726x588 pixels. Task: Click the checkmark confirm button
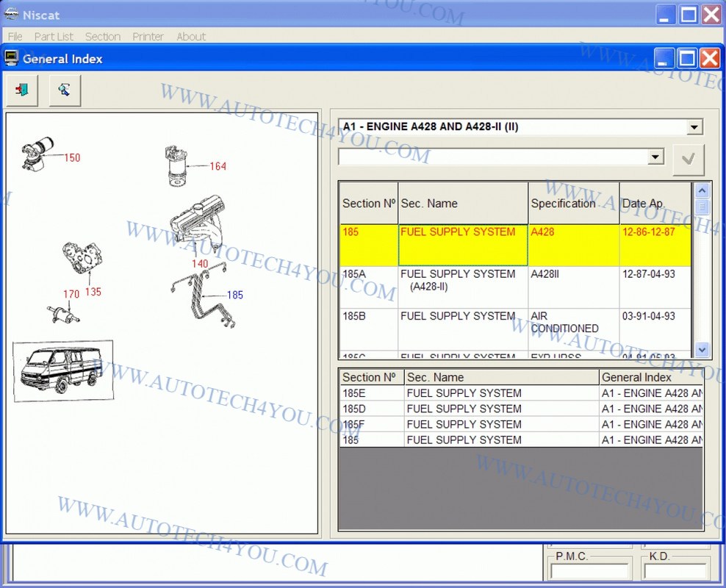coord(688,159)
